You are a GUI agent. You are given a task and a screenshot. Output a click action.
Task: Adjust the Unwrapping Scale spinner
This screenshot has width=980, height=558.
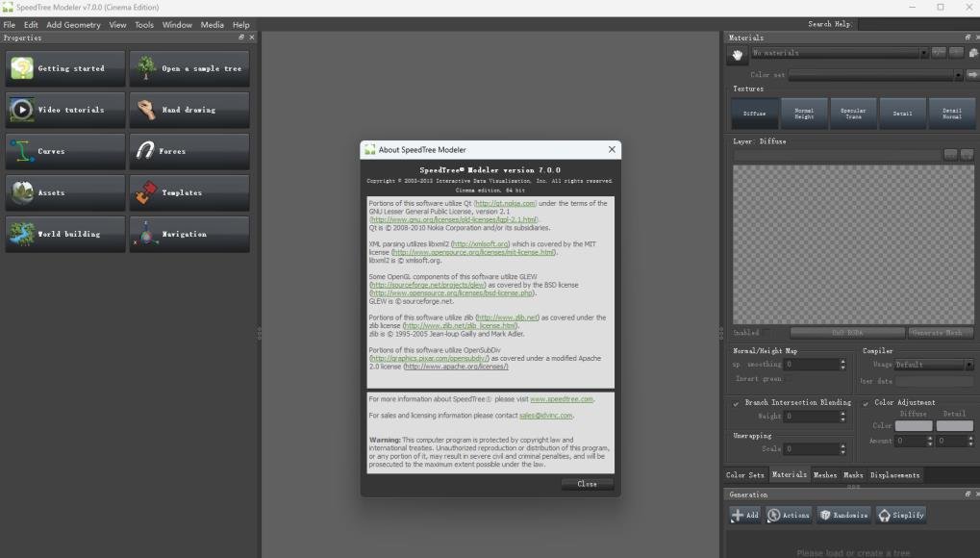[x=843, y=449]
